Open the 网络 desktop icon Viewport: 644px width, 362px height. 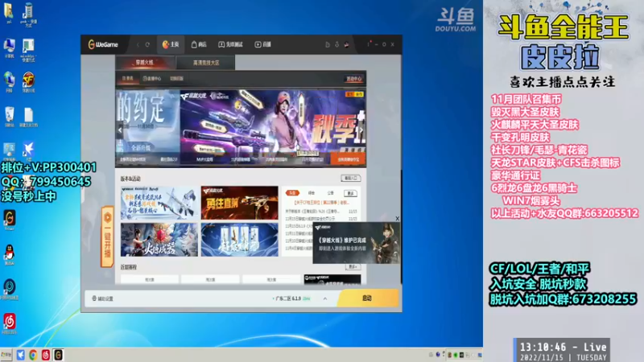(9, 82)
